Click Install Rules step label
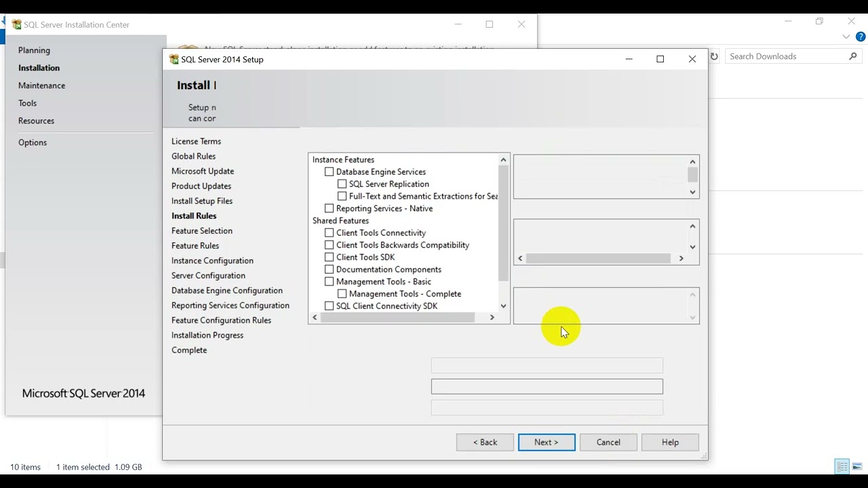 194,216
